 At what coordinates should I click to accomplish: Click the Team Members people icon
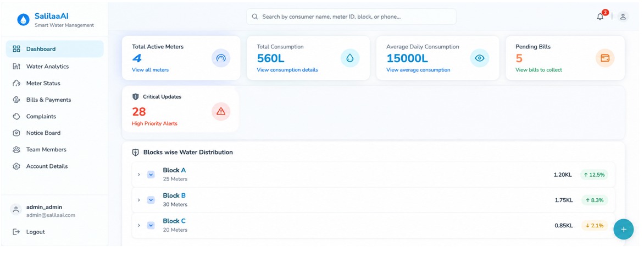[16, 149]
